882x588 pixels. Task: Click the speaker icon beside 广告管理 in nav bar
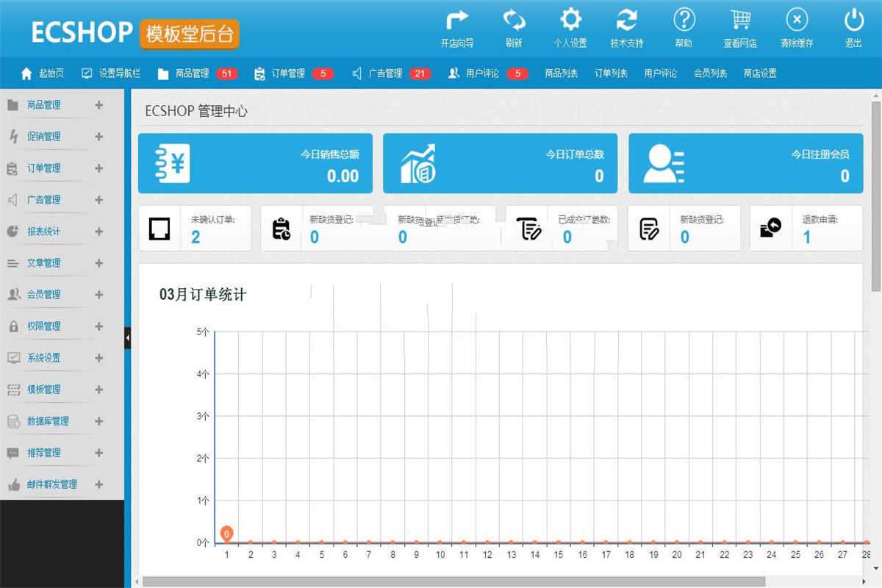pyautogui.click(x=356, y=73)
